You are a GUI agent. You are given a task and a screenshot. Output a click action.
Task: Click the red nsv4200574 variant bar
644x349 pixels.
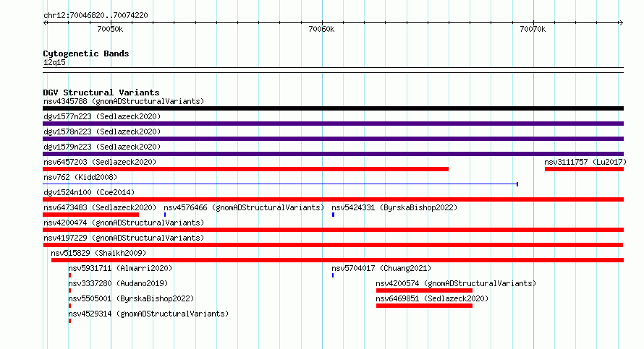click(424, 290)
